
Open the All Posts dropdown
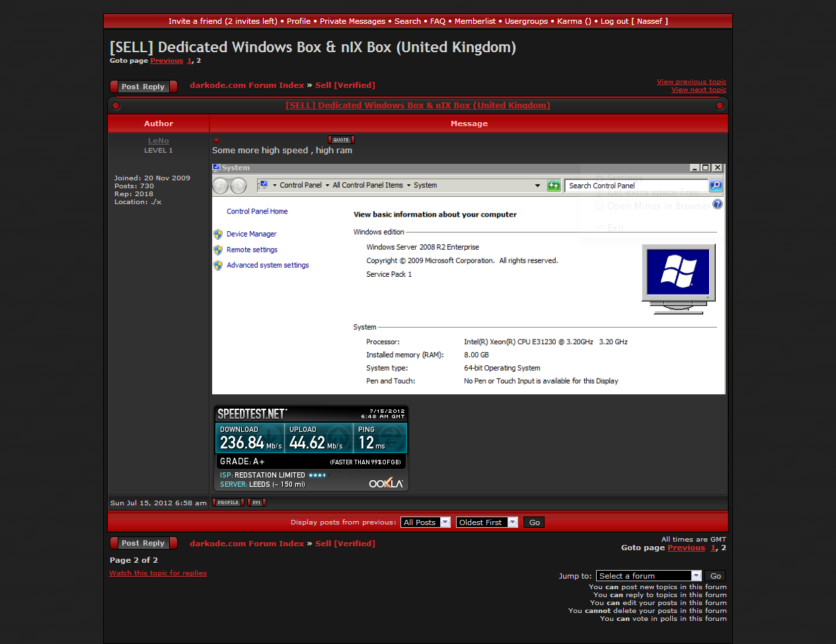point(426,522)
